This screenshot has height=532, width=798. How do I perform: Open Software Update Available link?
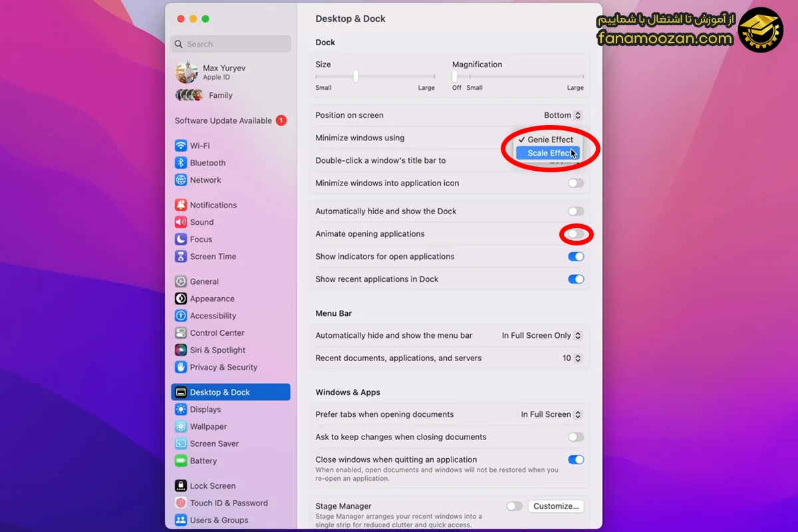pos(223,120)
